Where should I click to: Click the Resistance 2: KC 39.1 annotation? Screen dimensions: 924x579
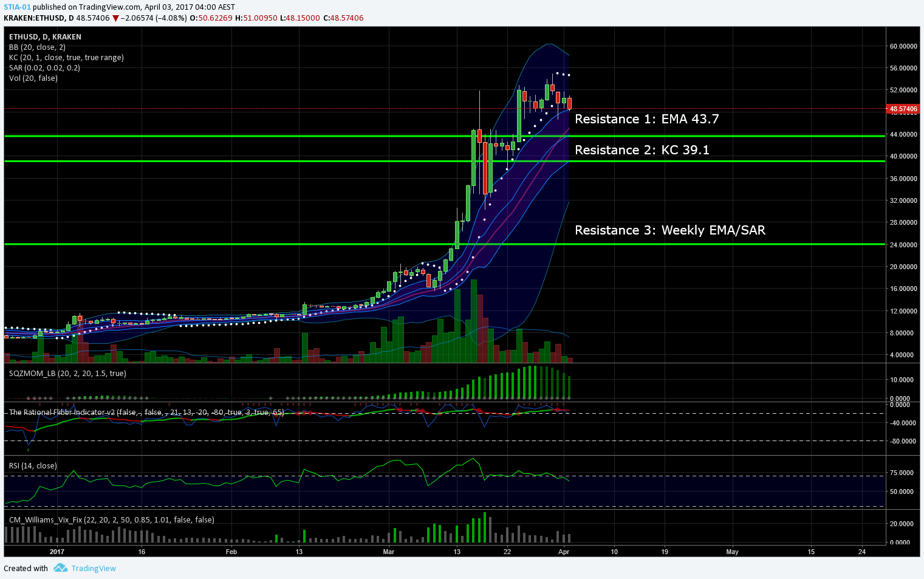click(x=642, y=150)
